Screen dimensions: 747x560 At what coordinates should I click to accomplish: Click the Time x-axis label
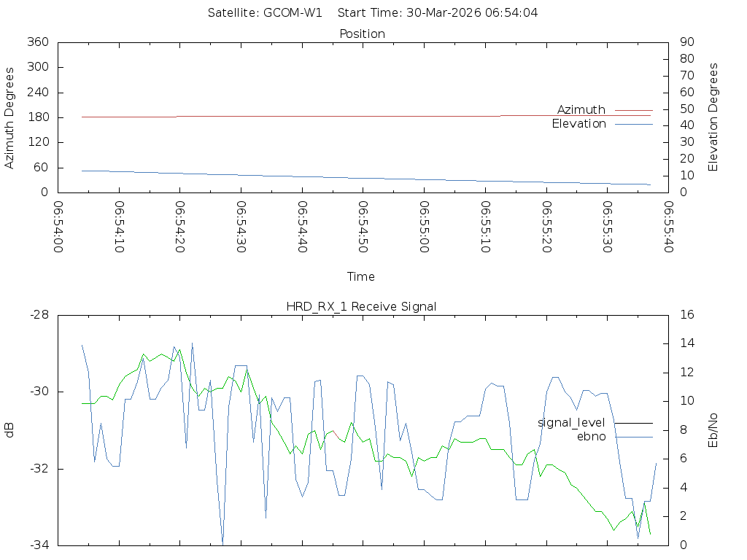[361, 276]
